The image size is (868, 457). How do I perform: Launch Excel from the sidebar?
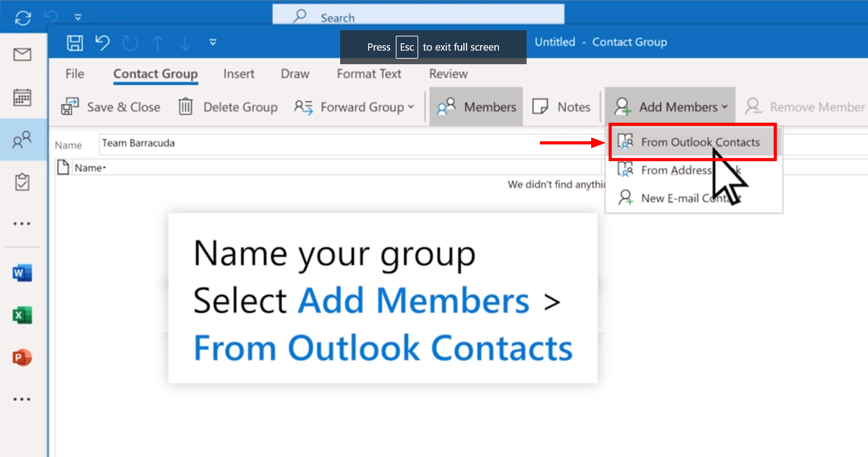23,315
